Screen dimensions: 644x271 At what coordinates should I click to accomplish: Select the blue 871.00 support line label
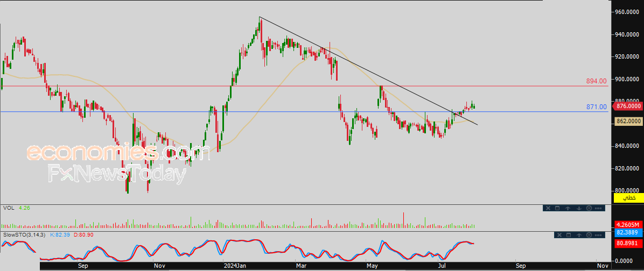pos(596,108)
